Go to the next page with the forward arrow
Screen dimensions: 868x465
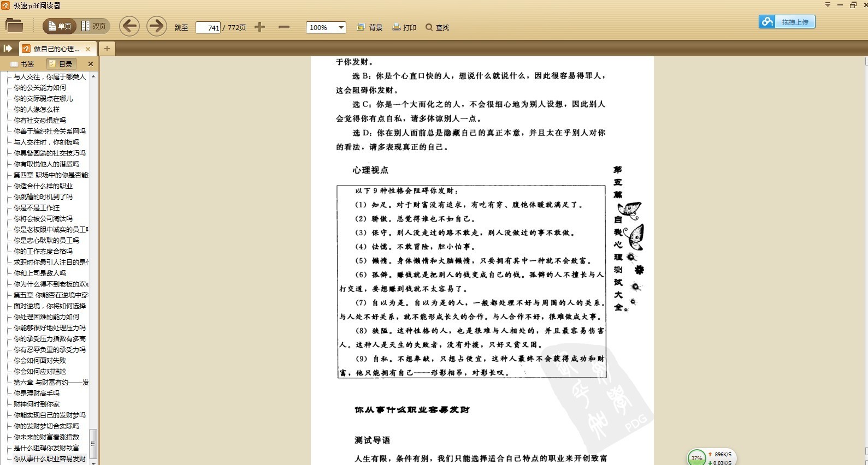tap(156, 26)
